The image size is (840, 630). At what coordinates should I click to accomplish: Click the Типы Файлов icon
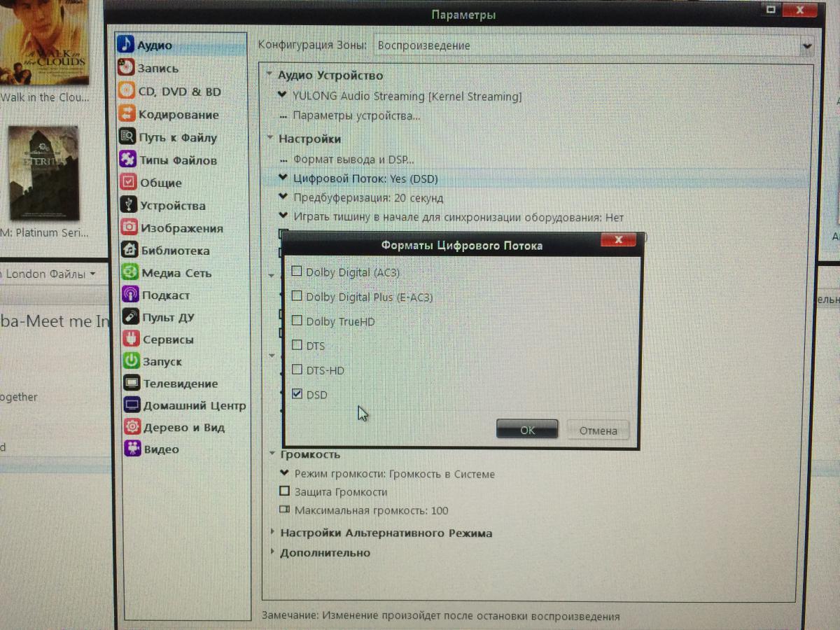pos(128,160)
